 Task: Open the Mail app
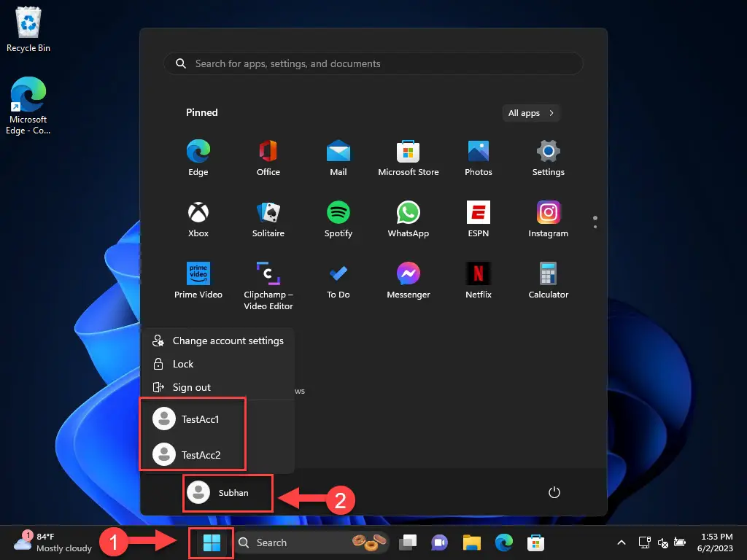(338, 158)
